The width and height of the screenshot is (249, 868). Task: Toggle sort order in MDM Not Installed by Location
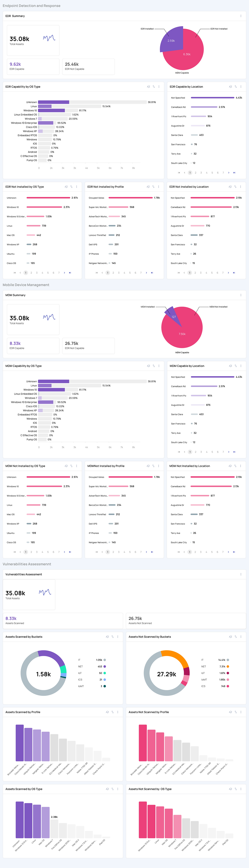point(235,466)
